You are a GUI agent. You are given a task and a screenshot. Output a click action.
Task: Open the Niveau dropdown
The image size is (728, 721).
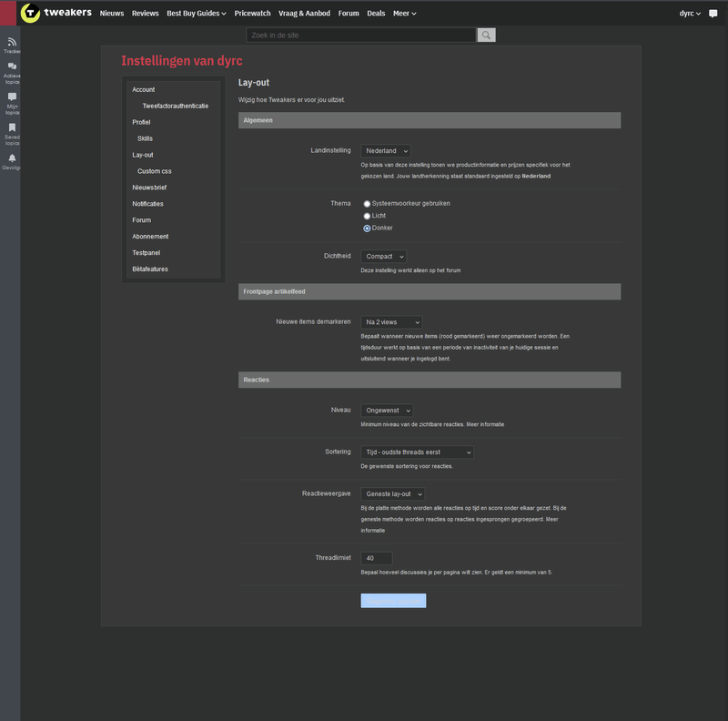387,411
